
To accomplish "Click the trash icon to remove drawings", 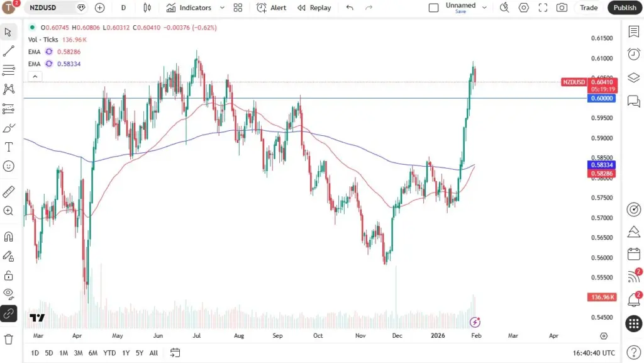I will click(x=9, y=339).
